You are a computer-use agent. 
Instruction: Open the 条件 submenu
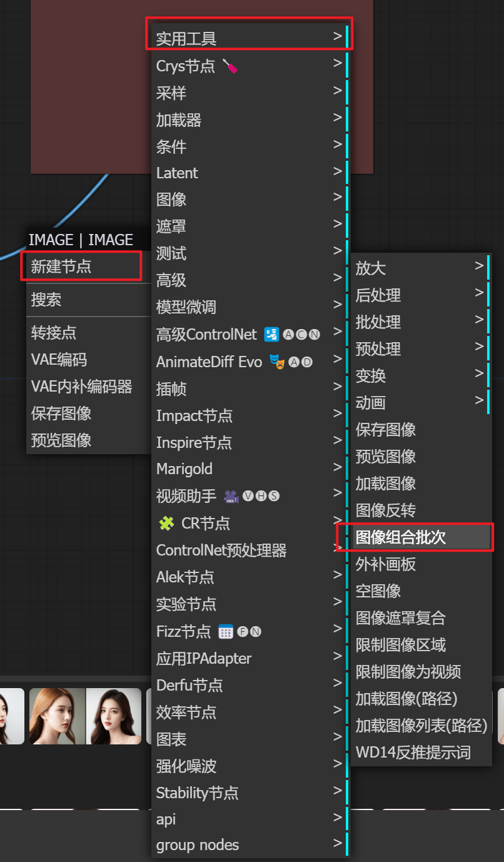(250, 146)
